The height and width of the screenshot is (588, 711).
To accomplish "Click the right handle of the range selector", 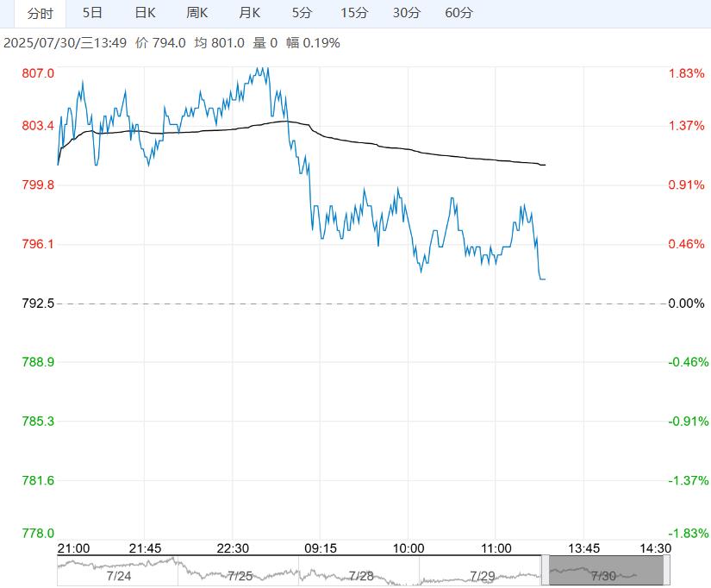I will click(666, 571).
